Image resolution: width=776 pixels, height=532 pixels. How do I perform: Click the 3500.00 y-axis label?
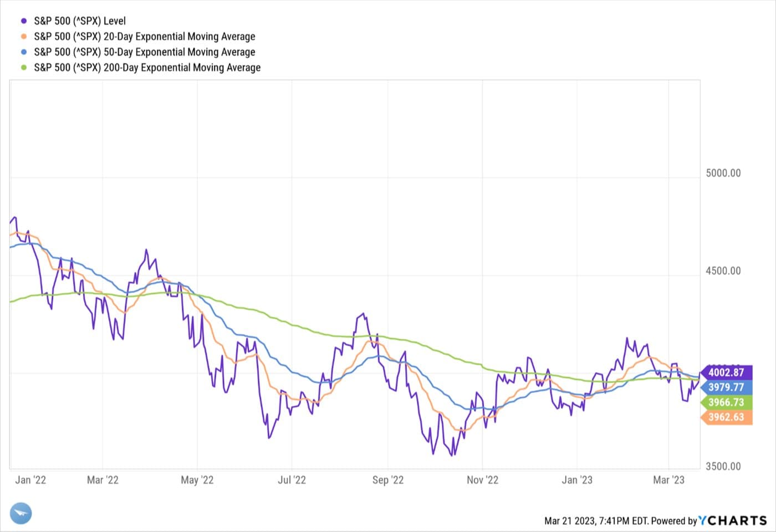[723, 466]
